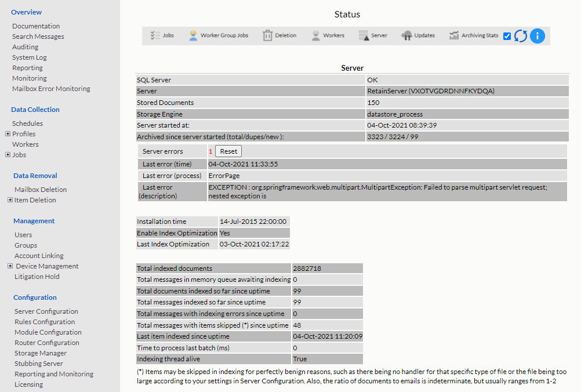Open the Data Removal section heading
Screen dimensions: 581x392
coord(35,176)
